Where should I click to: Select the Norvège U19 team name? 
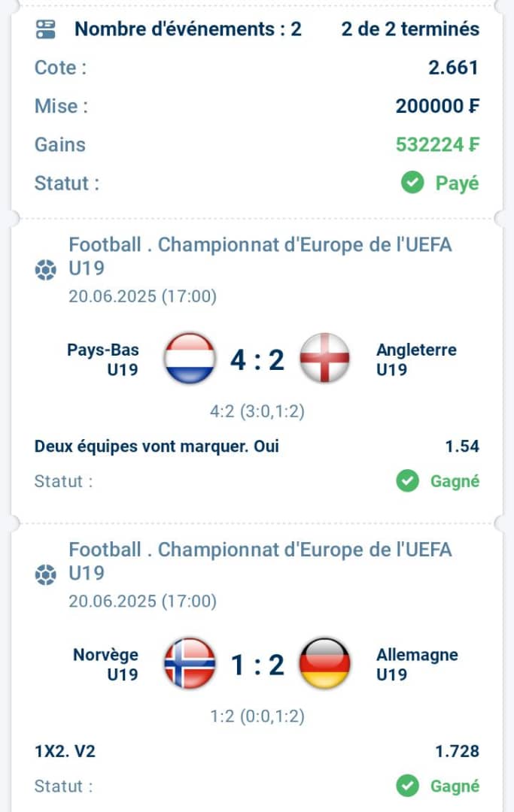pyautogui.click(x=105, y=665)
